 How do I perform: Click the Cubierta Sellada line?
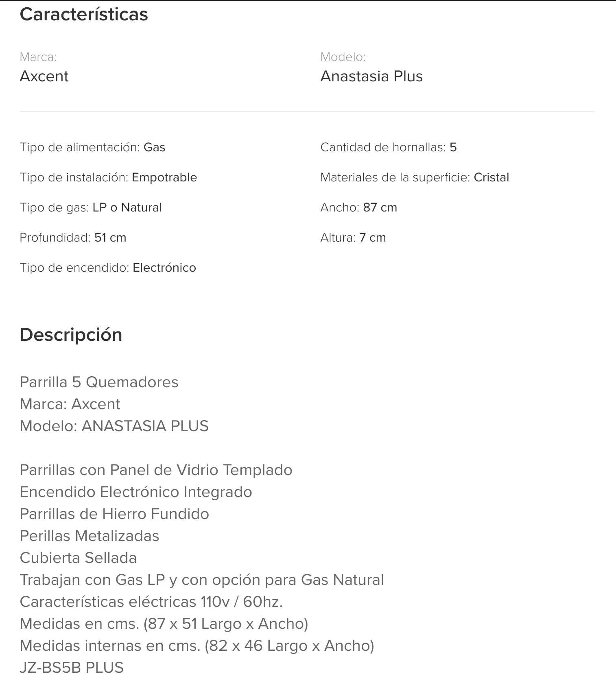[x=78, y=558]
